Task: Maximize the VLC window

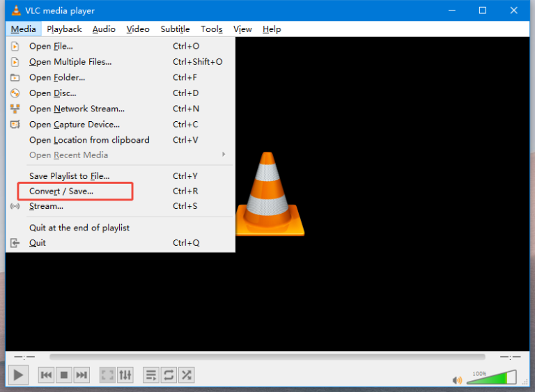Action: (483, 10)
